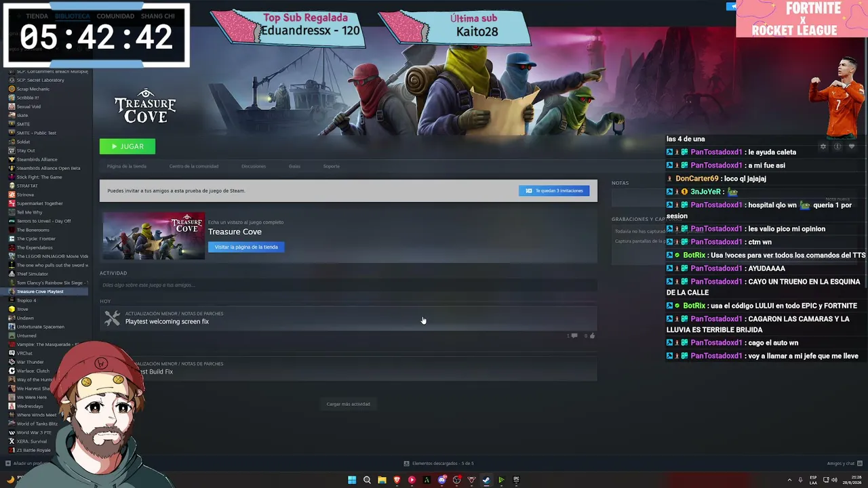Click the Sexual Void game icon

(x=12, y=106)
